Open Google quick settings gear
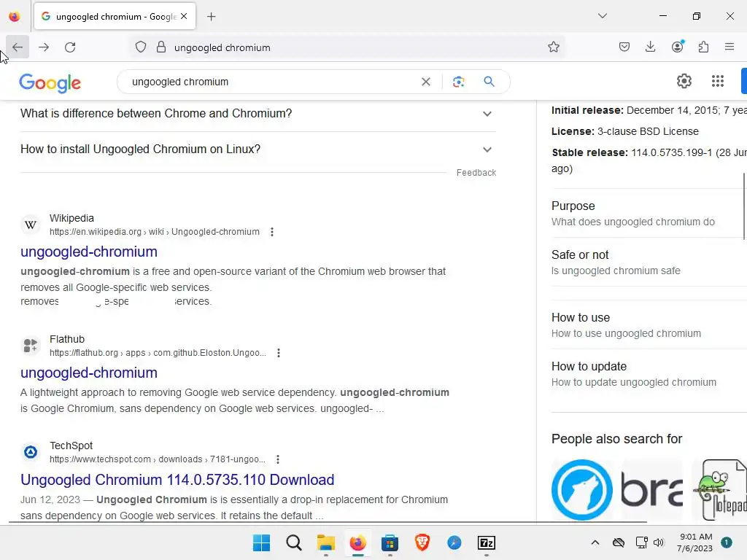Screen dimensions: 747x560 pyautogui.click(x=684, y=81)
